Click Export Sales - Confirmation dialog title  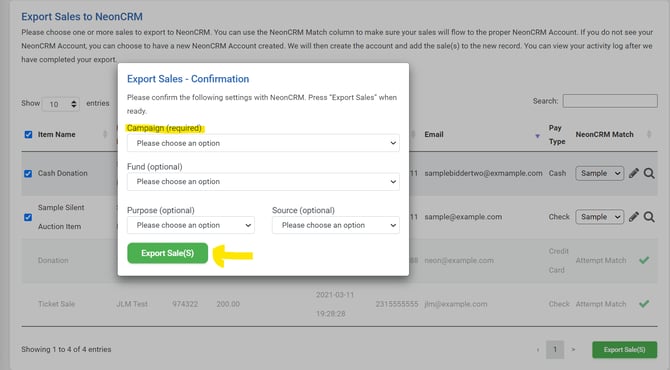[x=188, y=79]
